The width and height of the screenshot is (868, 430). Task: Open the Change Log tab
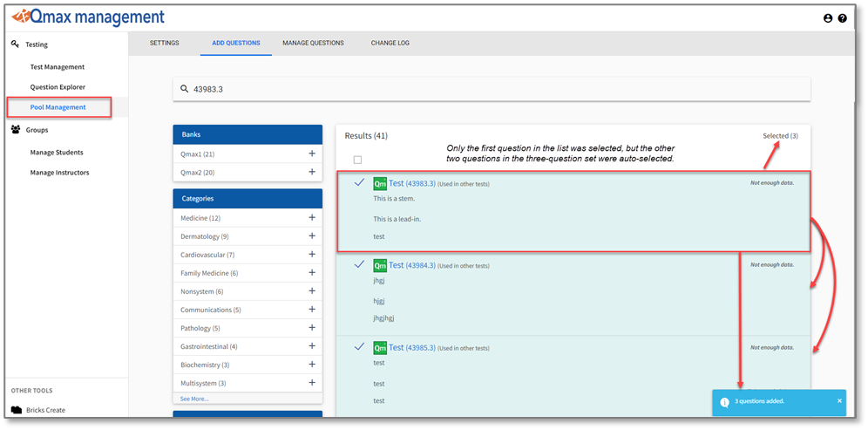point(390,43)
